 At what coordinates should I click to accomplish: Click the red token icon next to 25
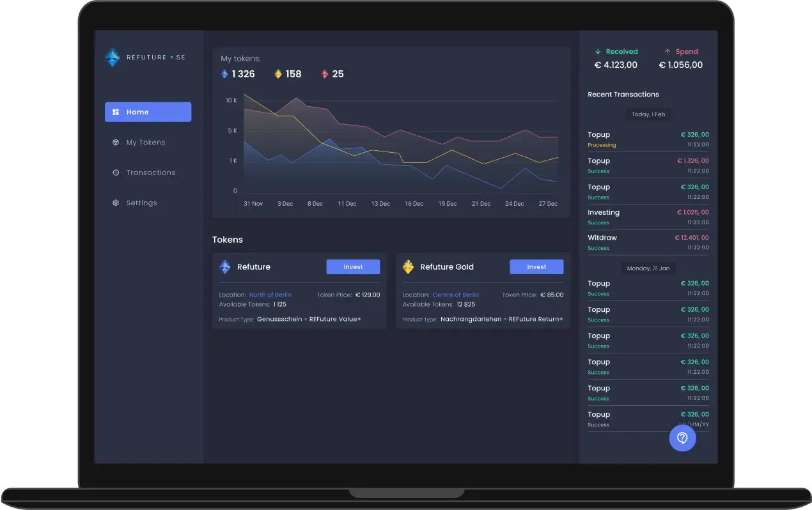tap(325, 73)
